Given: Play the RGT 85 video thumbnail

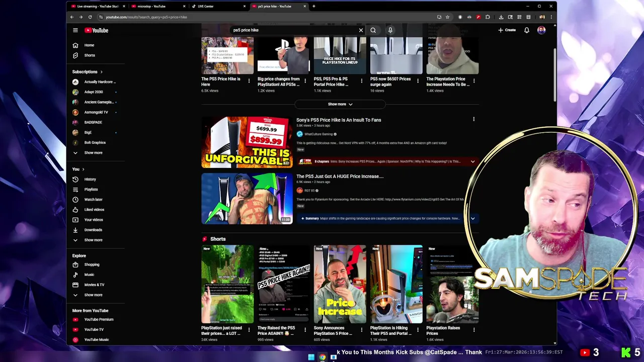Looking at the screenshot, I should 247,199.
